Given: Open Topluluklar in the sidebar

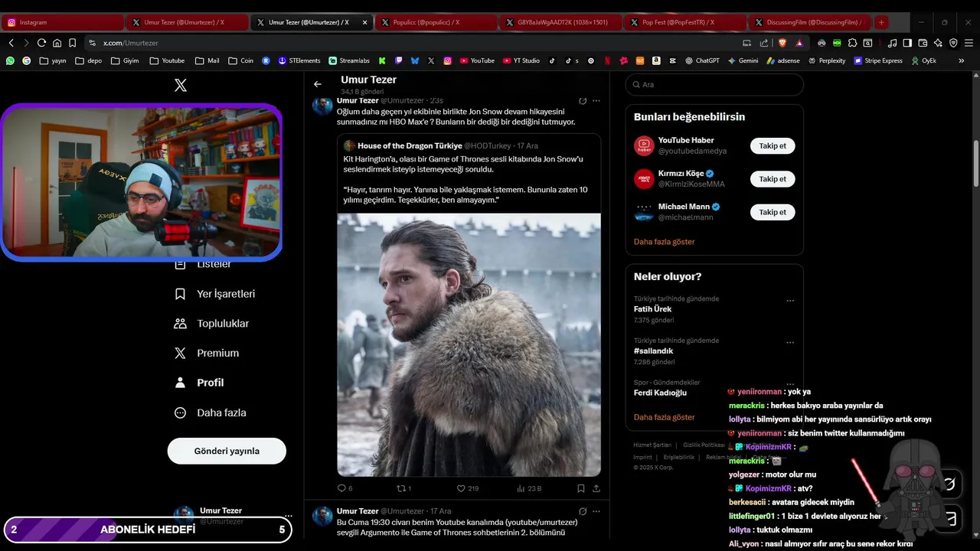Looking at the screenshot, I should (x=212, y=324).
